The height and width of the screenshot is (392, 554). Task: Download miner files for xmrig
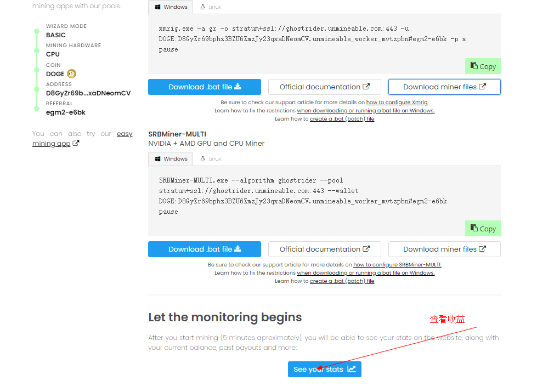click(444, 87)
